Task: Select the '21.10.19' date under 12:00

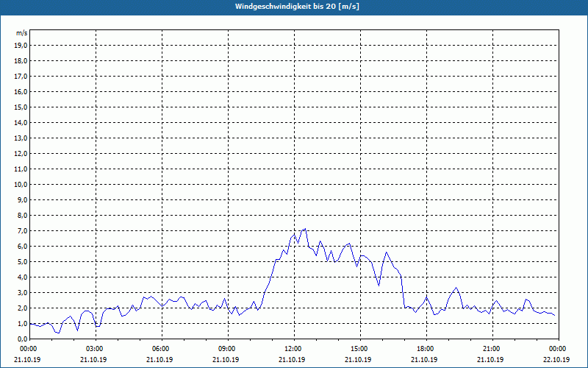Action: 292,359
